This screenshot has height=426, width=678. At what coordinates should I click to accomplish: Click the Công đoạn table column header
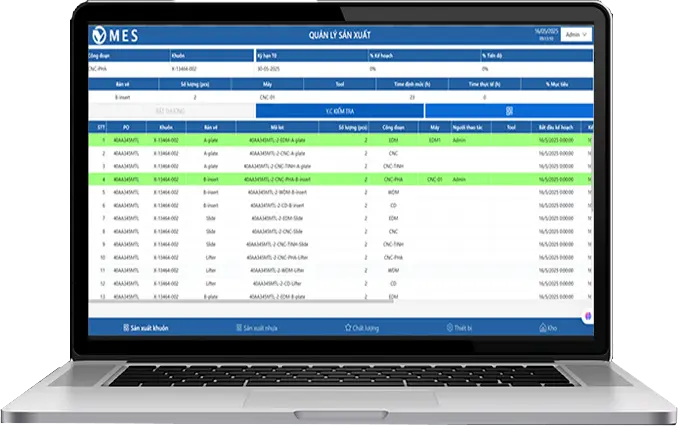pyautogui.click(x=394, y=128)
